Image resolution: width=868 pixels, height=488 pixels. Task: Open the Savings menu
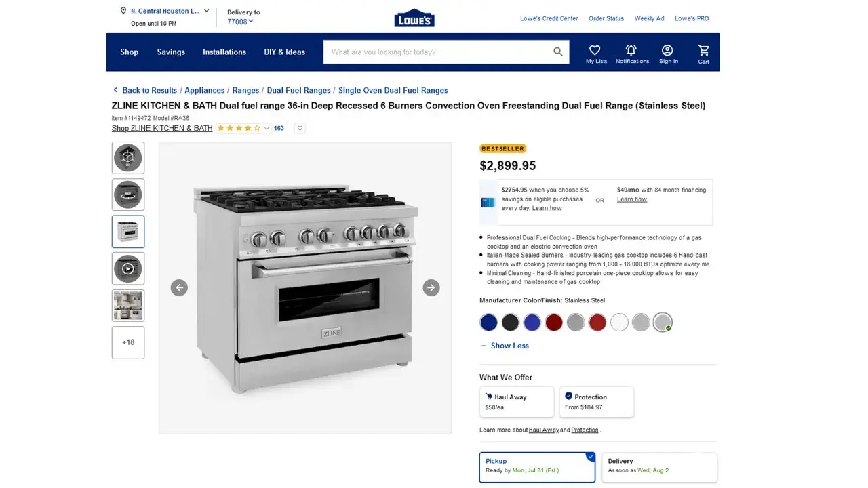pyautogui.click(x=171, y=52)
